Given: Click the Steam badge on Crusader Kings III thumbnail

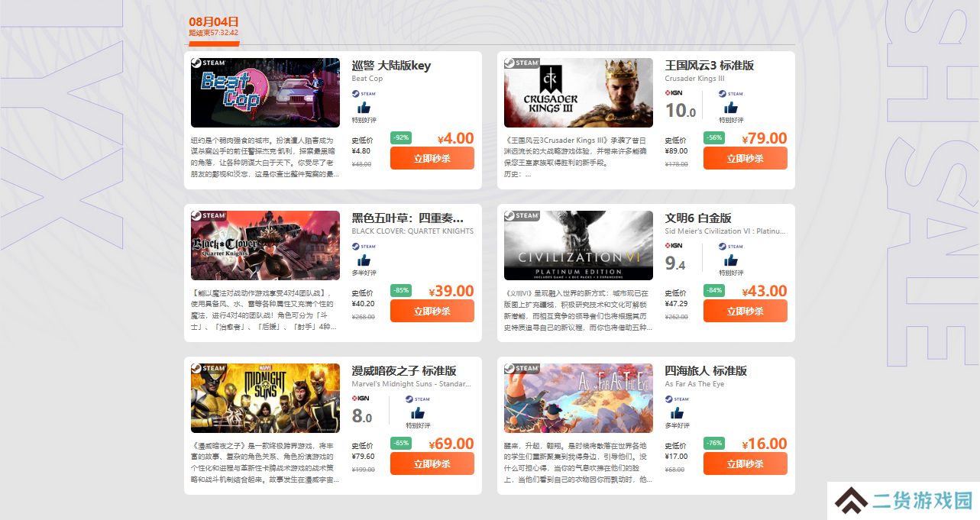Looking at the screenshot, I should pyautogui.click(x=522, y=63).
